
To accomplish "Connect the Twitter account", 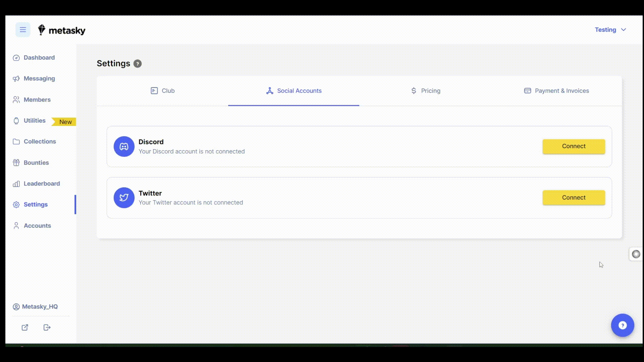I will click(574, 198).
